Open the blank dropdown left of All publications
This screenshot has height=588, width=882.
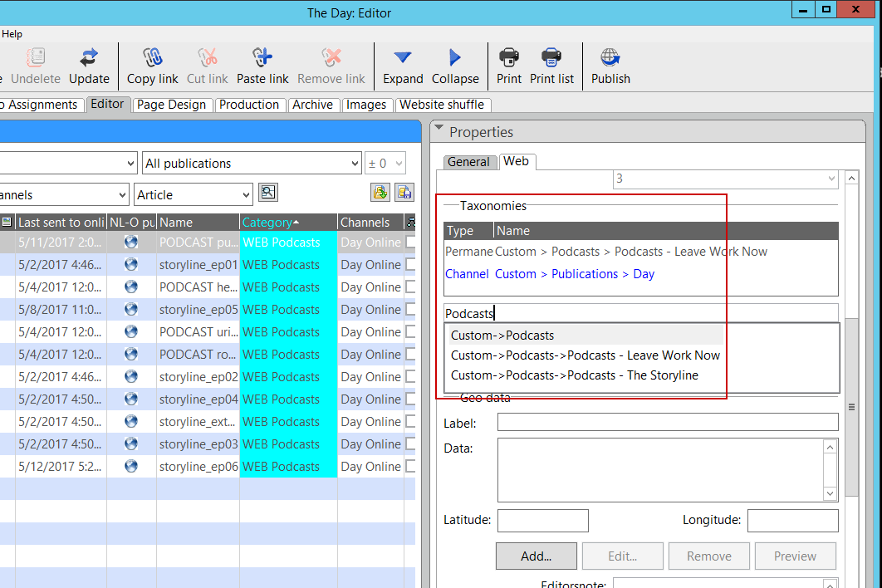tap(68, 163)
